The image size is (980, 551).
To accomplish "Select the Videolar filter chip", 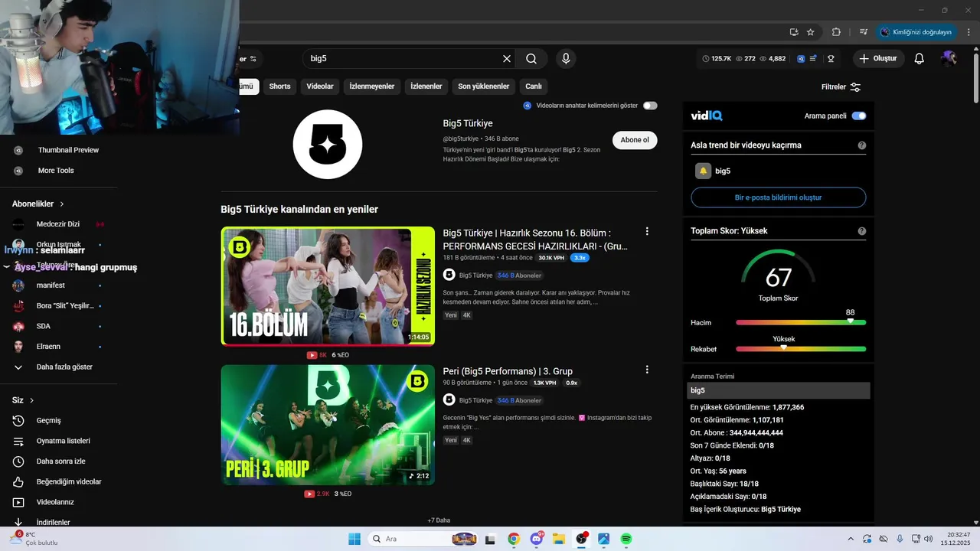I will click(320, 86).
